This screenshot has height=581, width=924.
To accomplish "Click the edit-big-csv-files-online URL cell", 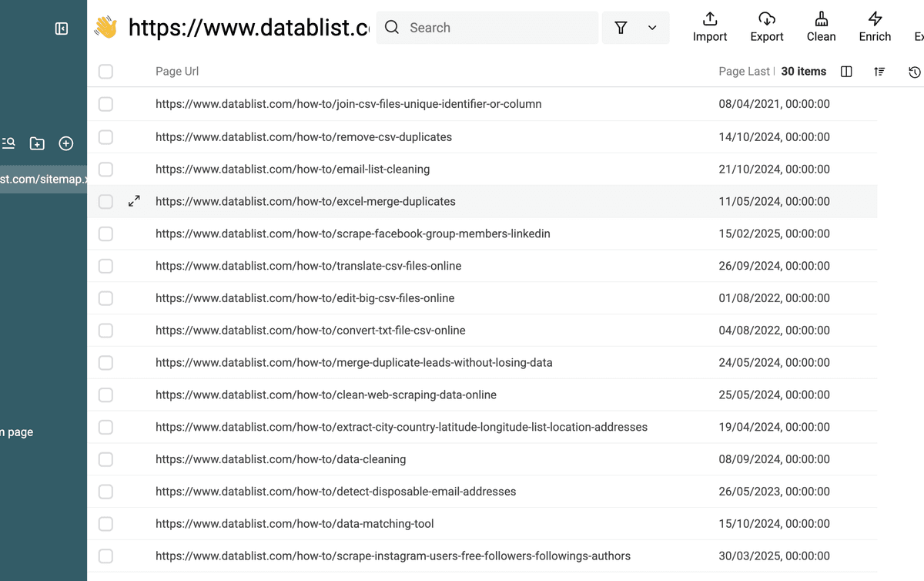I will [305, 299].
